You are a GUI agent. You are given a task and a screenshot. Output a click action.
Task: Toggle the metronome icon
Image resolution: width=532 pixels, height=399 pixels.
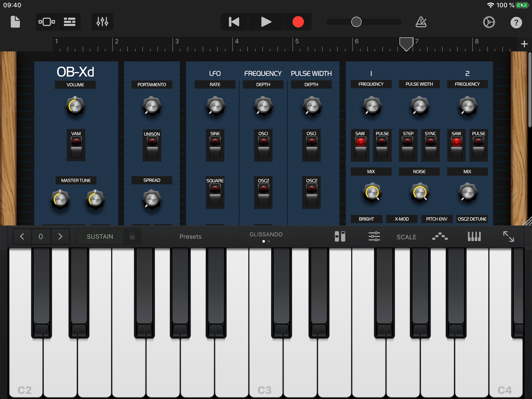(x=421, y=22)
